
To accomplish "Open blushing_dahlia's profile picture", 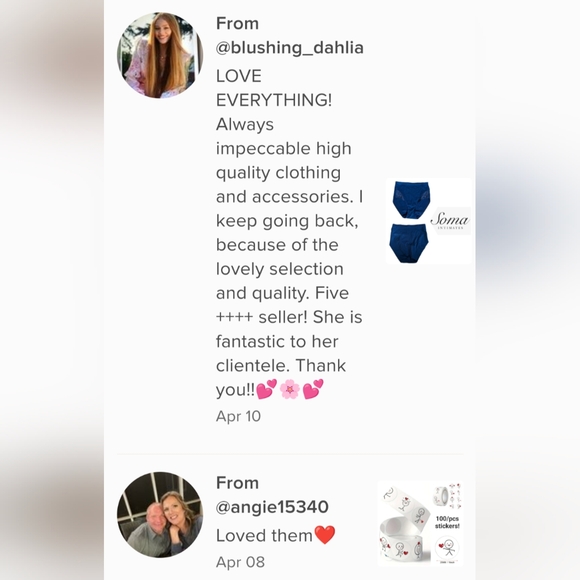I will 160,55.
